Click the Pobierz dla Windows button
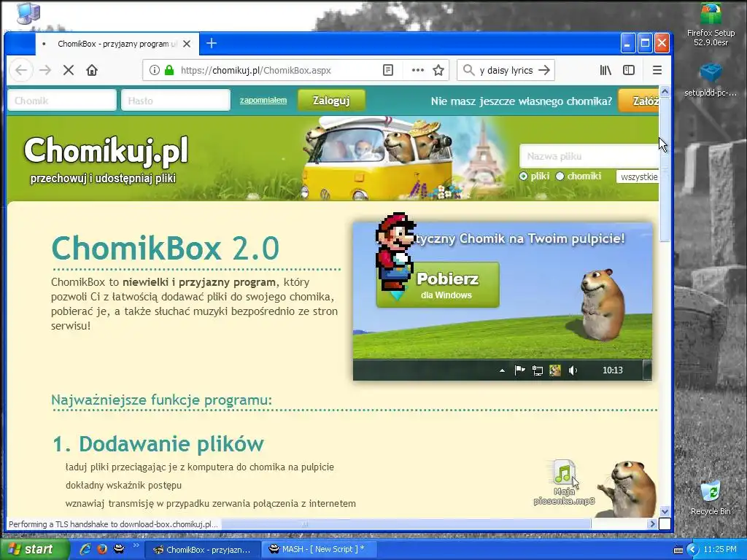Viewport: 747px width, 560px height. 438,285
